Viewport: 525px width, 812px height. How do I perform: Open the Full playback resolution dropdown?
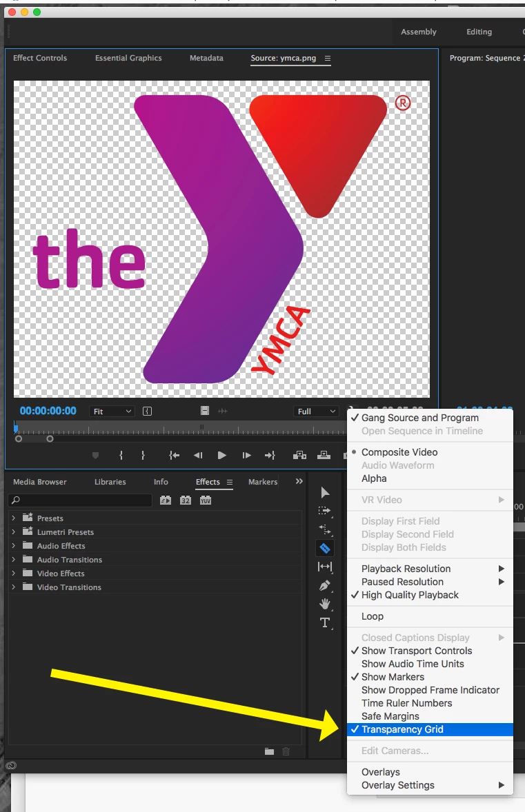click(316, 412)
